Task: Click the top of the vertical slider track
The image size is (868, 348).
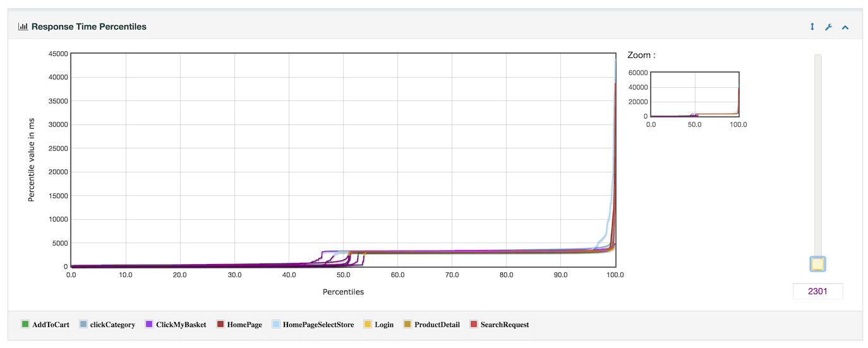Action: coord(817,58)
